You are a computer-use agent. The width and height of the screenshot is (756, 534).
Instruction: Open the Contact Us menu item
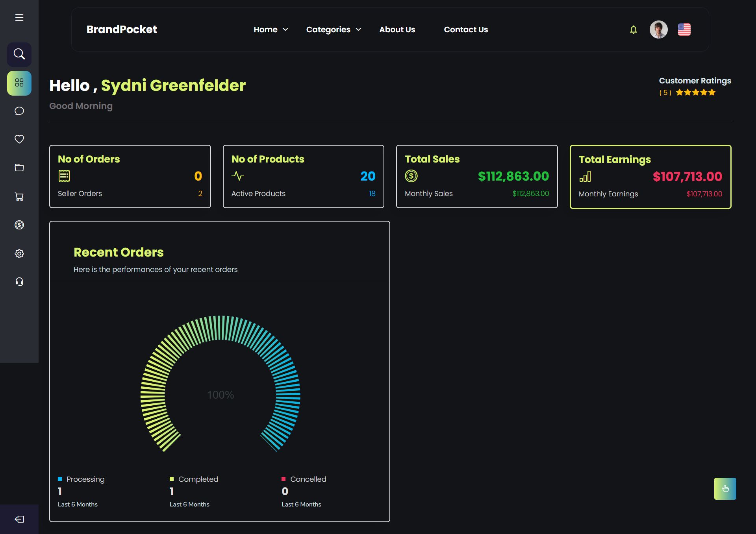466,30
